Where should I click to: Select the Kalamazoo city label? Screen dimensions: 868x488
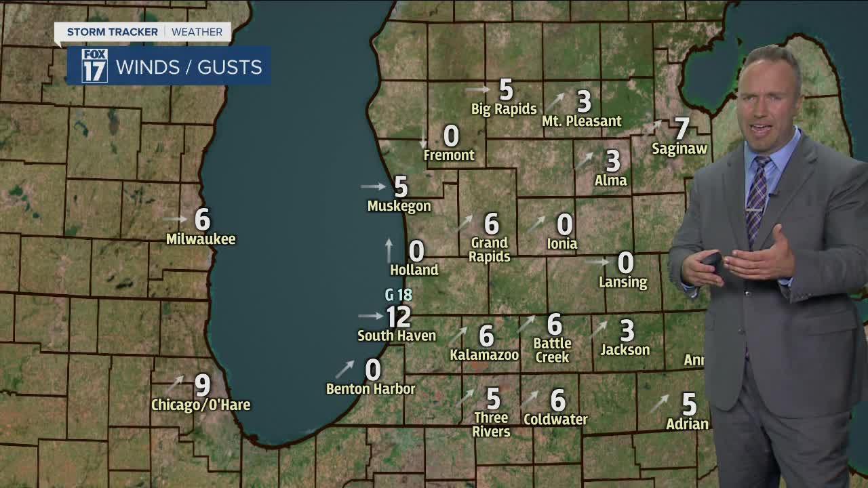484,355
